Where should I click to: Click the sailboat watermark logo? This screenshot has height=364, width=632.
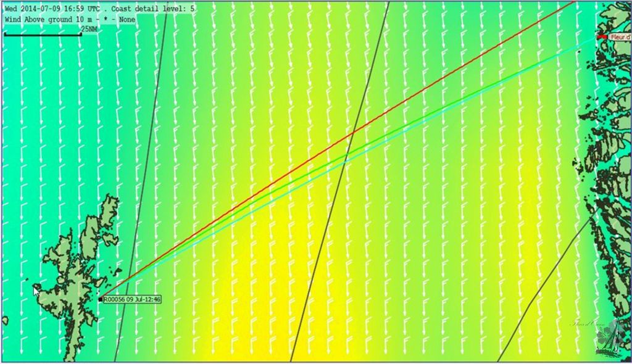(x=607, y=338)
